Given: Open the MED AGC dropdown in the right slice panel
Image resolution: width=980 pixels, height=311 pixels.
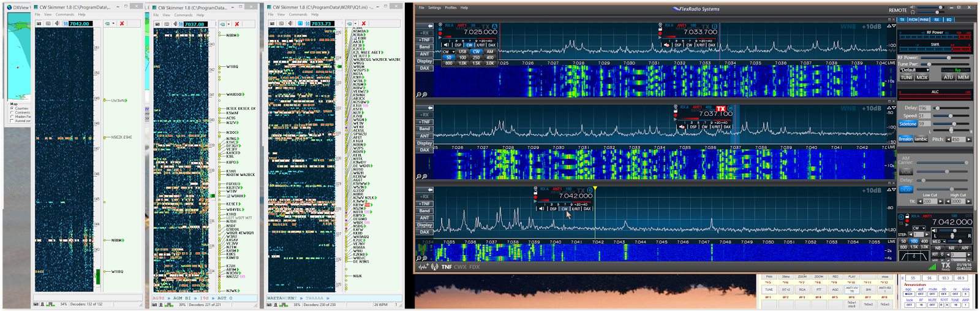Looking at the screenshot, I should (x=939, y=241).
